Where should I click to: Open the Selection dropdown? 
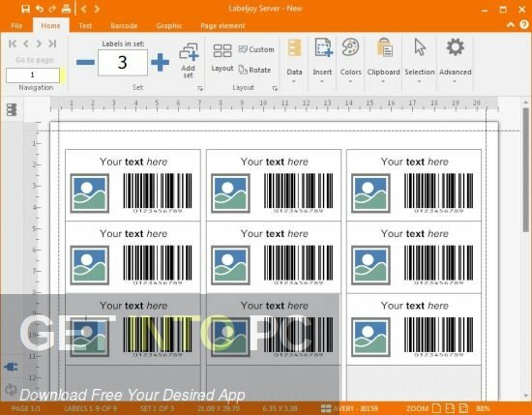pos(420,61)
